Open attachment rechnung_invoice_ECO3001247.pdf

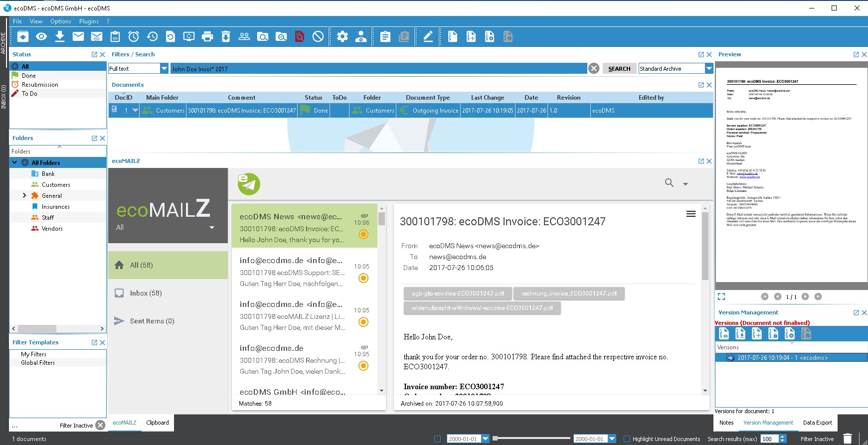point(569,294)
